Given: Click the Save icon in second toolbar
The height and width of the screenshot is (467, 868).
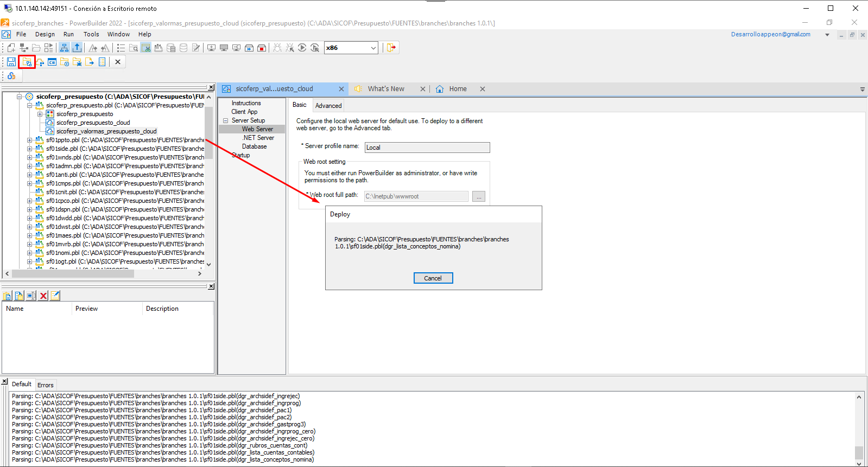Looking at the screenshot, I should (11, 62).
